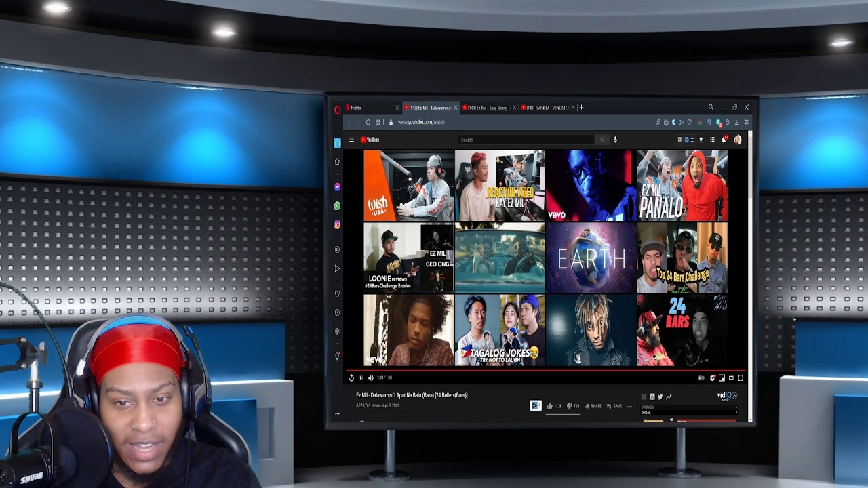868x488 pixels.
Task: Open a new browser tab
Action: pos(581,107)
